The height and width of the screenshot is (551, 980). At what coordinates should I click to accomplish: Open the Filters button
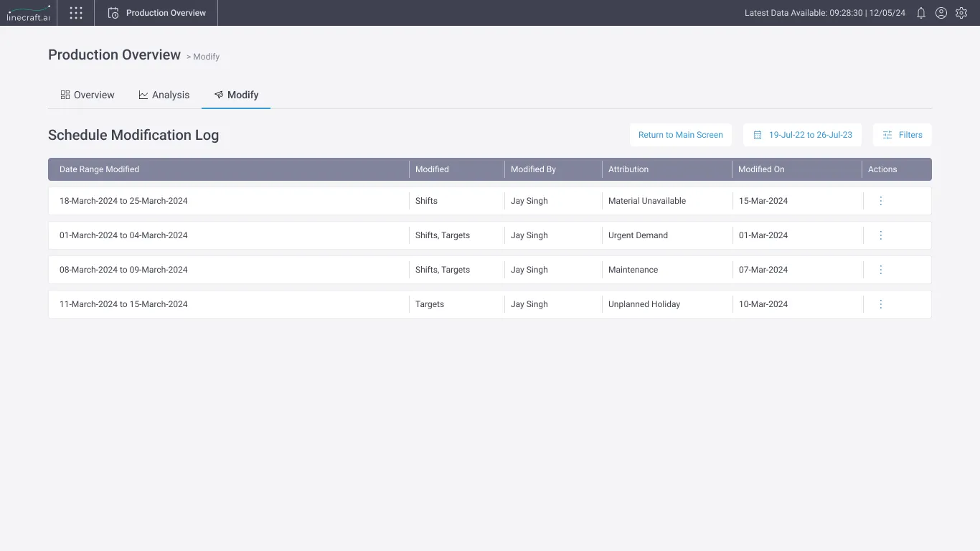pos(903,135)
